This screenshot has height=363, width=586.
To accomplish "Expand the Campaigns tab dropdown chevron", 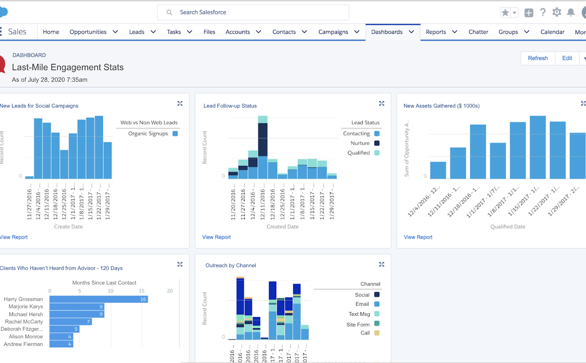I will [x=357, y=32].
